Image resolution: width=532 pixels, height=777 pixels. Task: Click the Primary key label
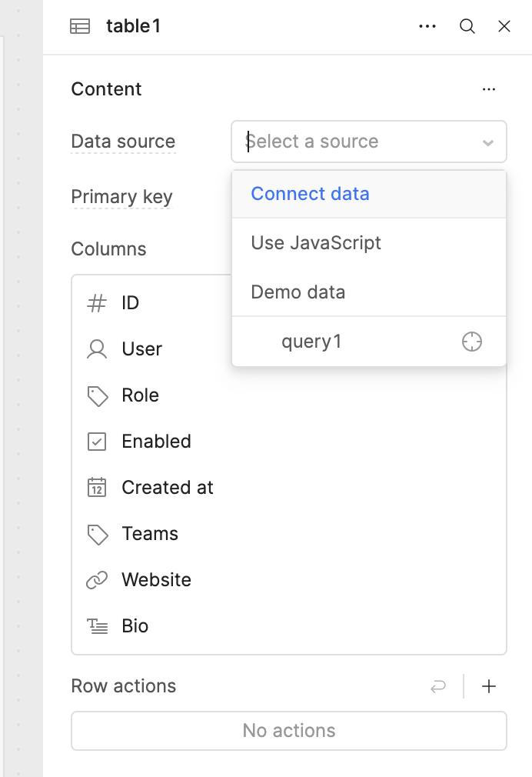click(121, 197)
